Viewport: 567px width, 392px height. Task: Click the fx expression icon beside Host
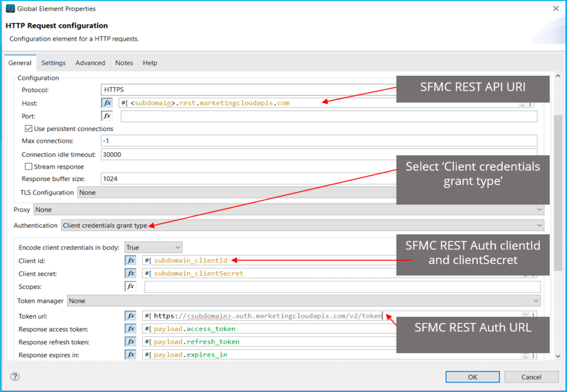coord(107,103)
